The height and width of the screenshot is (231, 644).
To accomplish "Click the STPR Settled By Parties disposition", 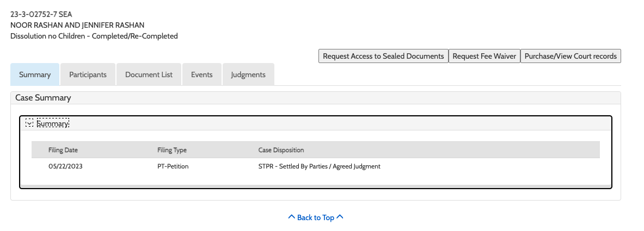I will (319, 166).
